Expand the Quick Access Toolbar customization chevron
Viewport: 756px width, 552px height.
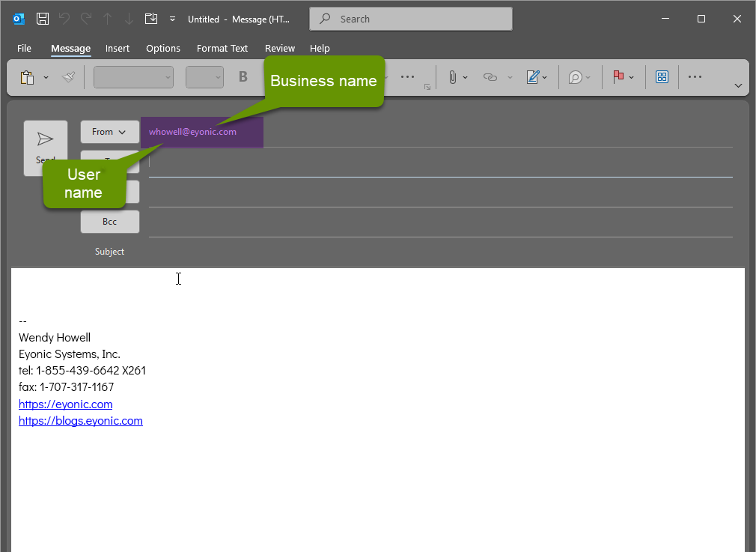(x=172, y=19)
